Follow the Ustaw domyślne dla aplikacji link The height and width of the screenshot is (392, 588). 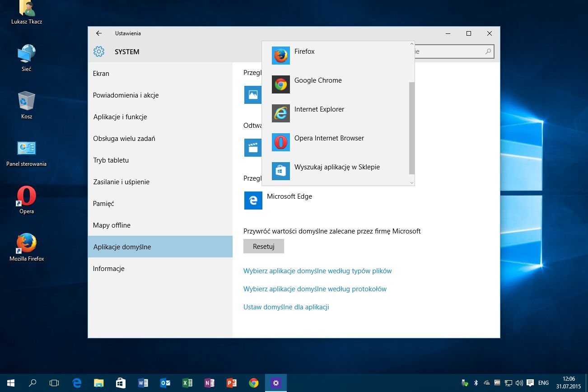pyautogui.click(x=286, y=307)
